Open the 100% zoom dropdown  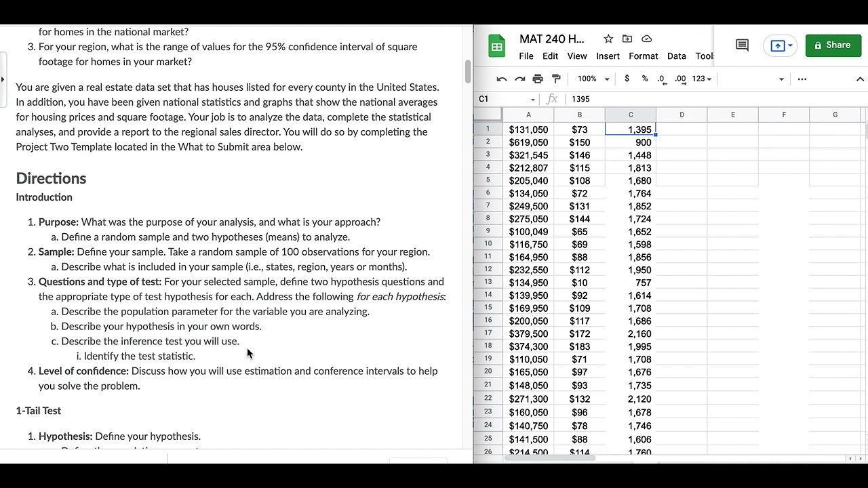tap(593, 79)
